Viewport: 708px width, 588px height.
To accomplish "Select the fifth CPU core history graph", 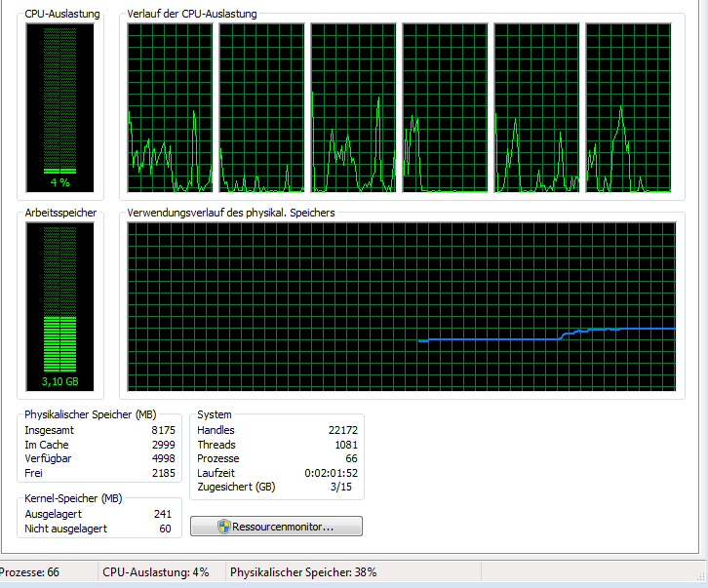I will (x=537, y=108).
